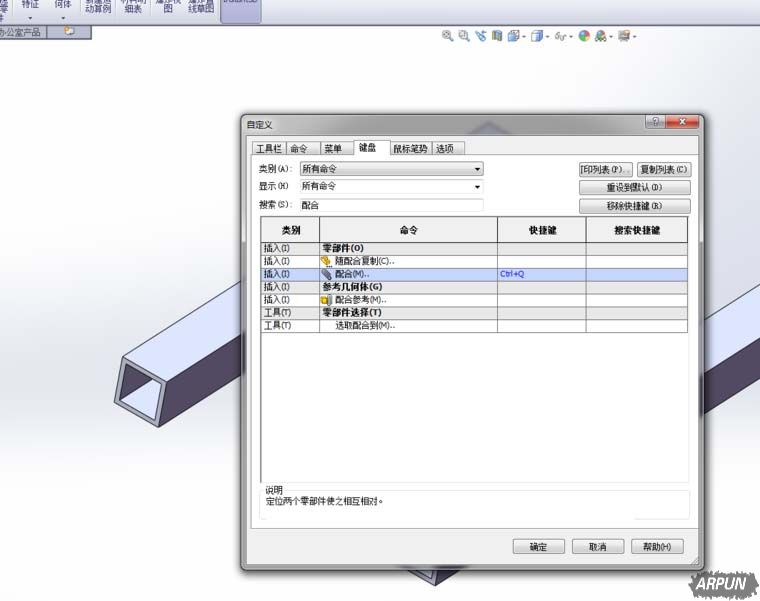Click the Apply Scene icon

pos(601,36)
